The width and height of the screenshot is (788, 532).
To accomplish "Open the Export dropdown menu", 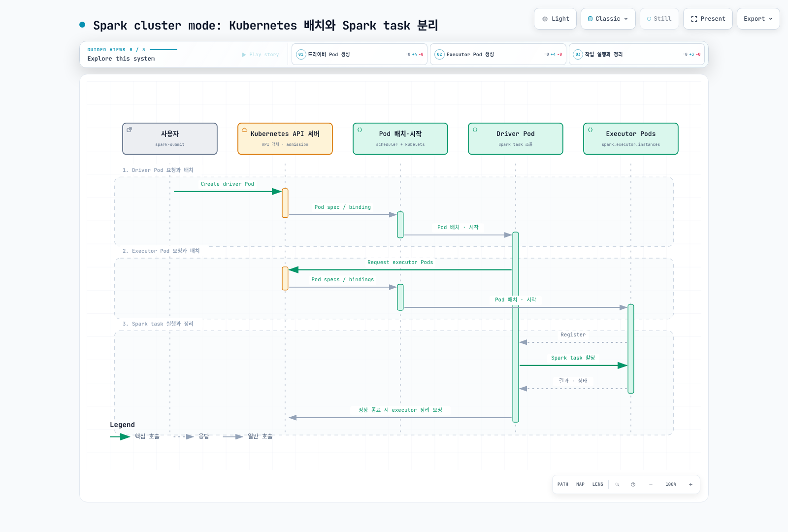I will (758, 19).
